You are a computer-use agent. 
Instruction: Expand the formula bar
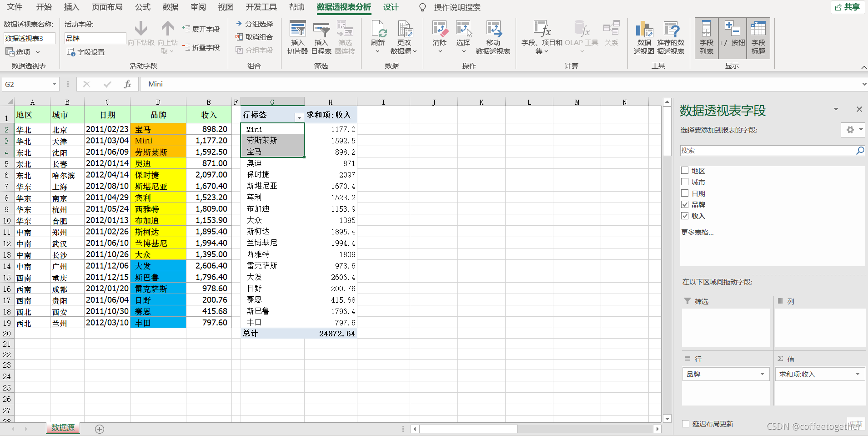click(864, 84)
